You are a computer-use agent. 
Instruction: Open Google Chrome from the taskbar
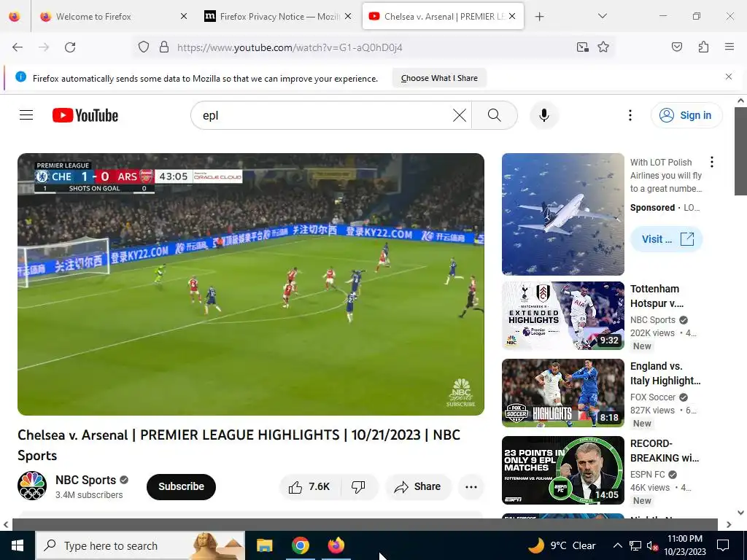pos(300,545)
